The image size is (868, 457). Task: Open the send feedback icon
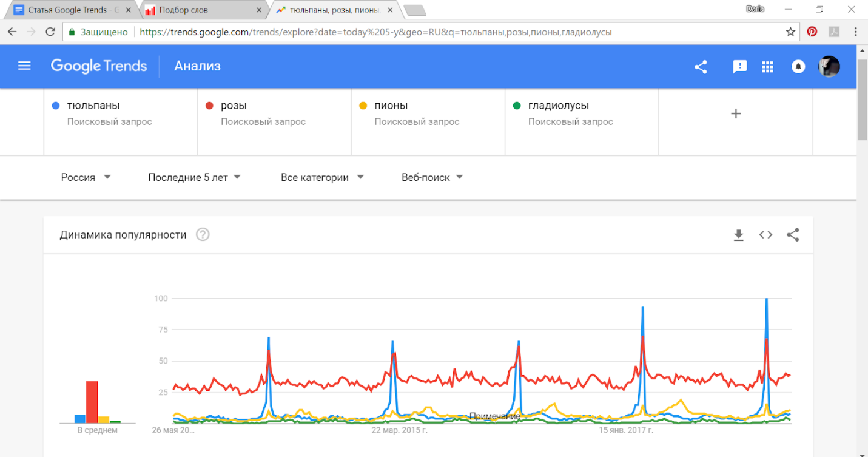(x=739, y=67)
